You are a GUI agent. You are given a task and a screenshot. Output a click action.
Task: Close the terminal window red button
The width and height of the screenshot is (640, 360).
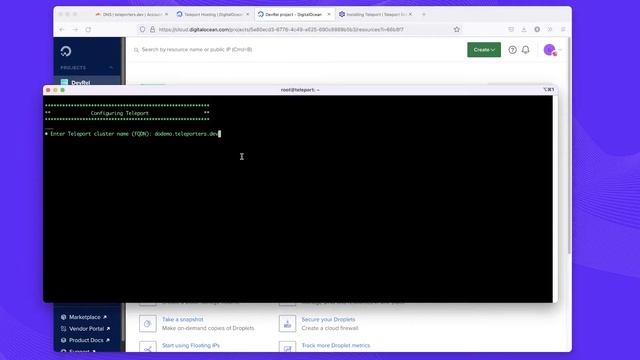(48, 90)
